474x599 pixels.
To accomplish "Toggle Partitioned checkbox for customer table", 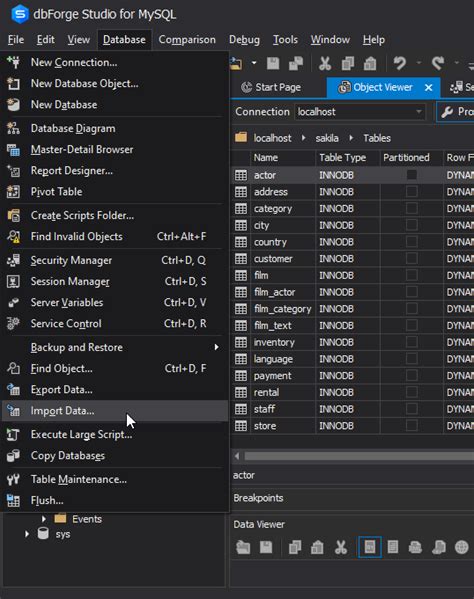I will pos(411,258).
